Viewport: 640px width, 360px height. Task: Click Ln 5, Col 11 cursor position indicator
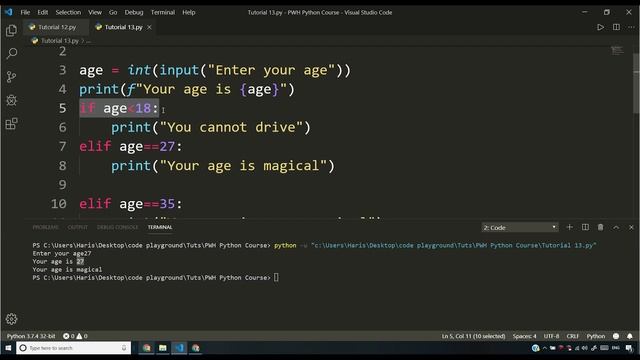[x=473, y=336]
